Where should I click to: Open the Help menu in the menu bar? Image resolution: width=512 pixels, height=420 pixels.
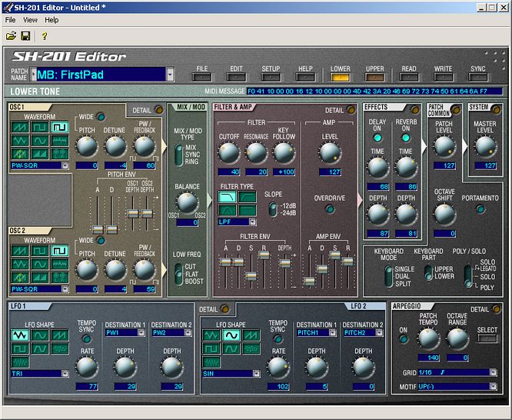(52, 20)
